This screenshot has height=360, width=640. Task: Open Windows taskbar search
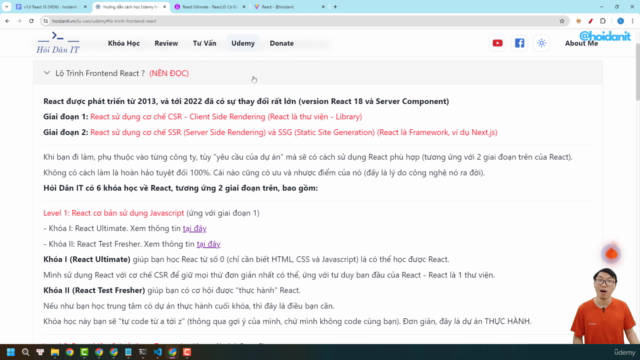(25, 352)
